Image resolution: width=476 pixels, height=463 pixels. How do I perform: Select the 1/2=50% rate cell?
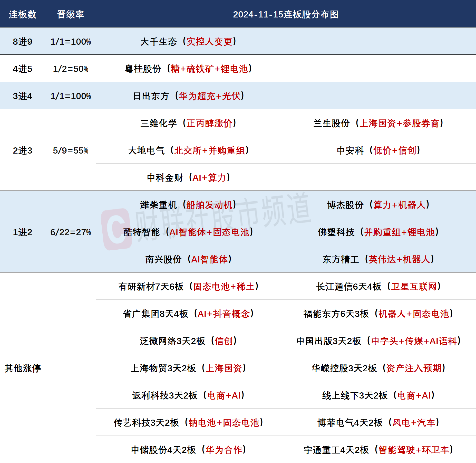[71, 69]
